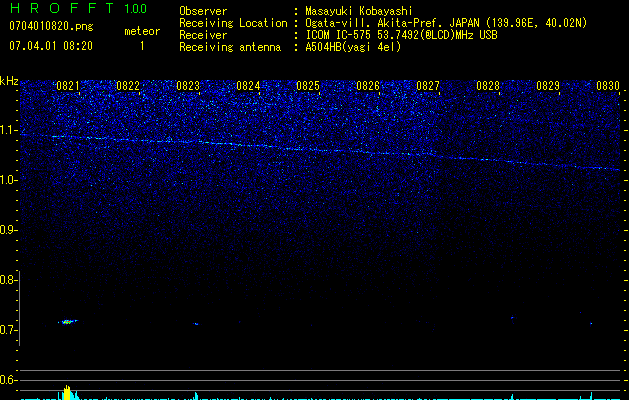629x400 pixels.
Task: Click the small echo spot below 0823
Action: point(196,323)
